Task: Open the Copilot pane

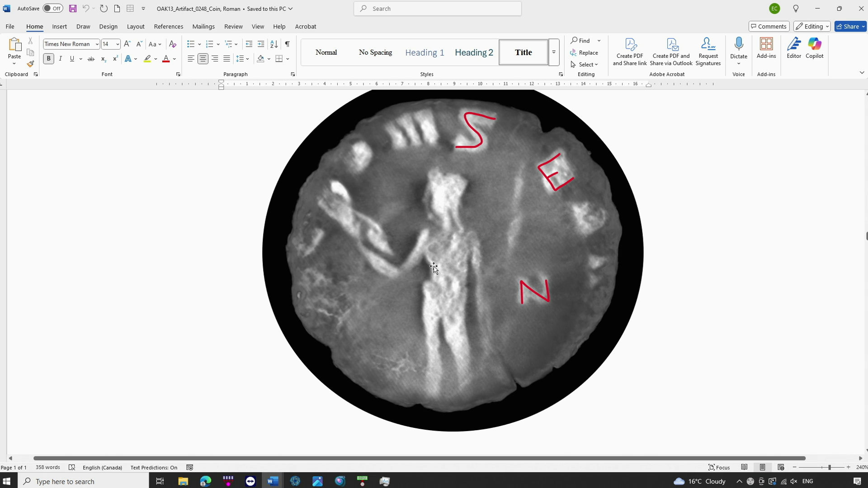Action: pos(814,48)
